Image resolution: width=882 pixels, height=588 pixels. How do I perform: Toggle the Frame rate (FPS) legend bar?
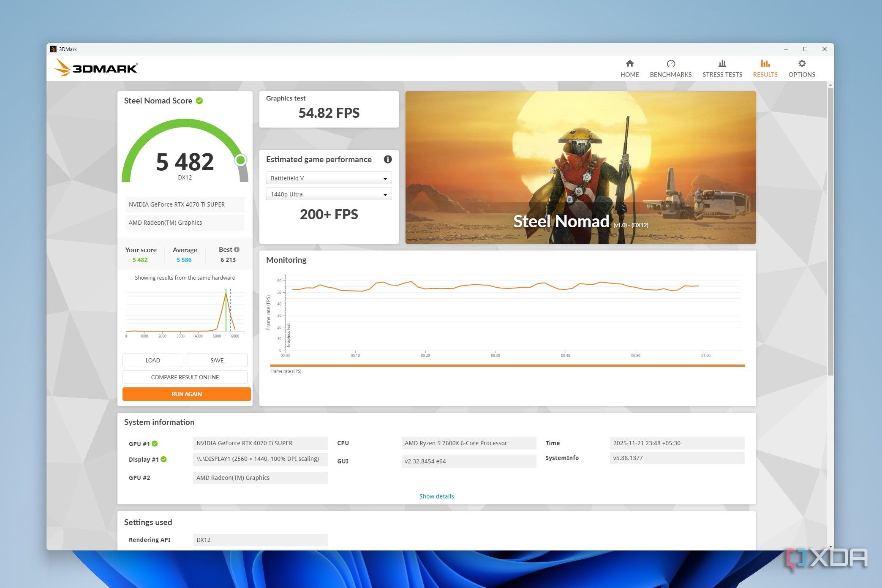tap(507, 366)
